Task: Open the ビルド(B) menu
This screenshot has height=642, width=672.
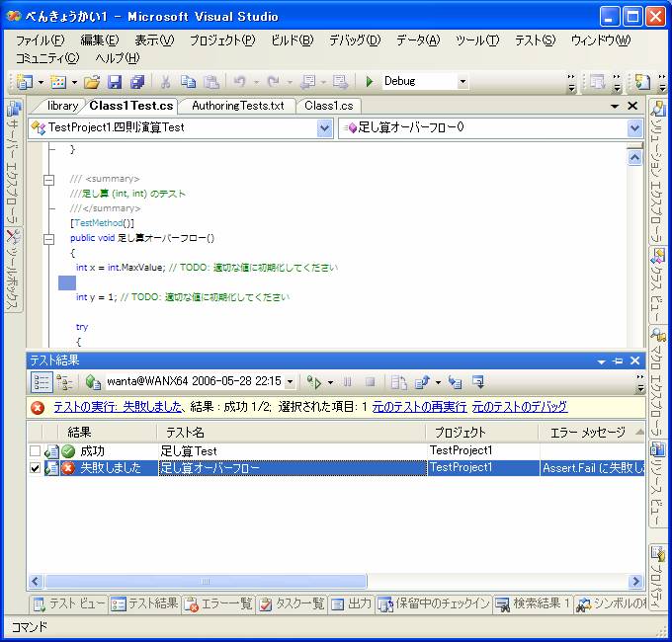Action: [x=292, y=40]
